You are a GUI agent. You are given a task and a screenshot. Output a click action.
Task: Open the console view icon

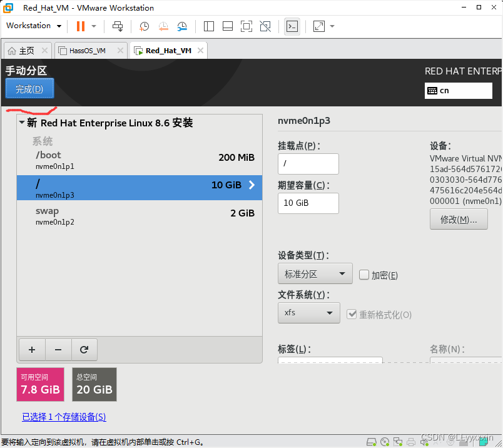pyautogui.click(x=292, y=26)
